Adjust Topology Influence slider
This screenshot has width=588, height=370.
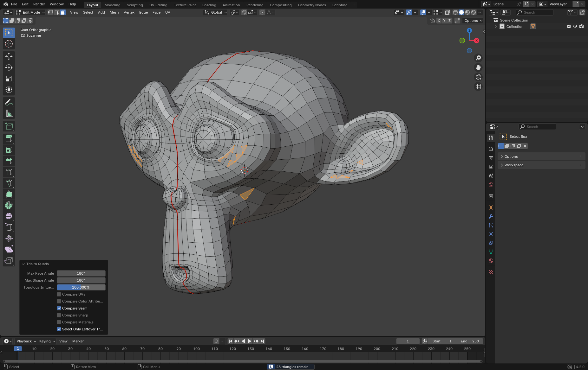click(81, 287)
